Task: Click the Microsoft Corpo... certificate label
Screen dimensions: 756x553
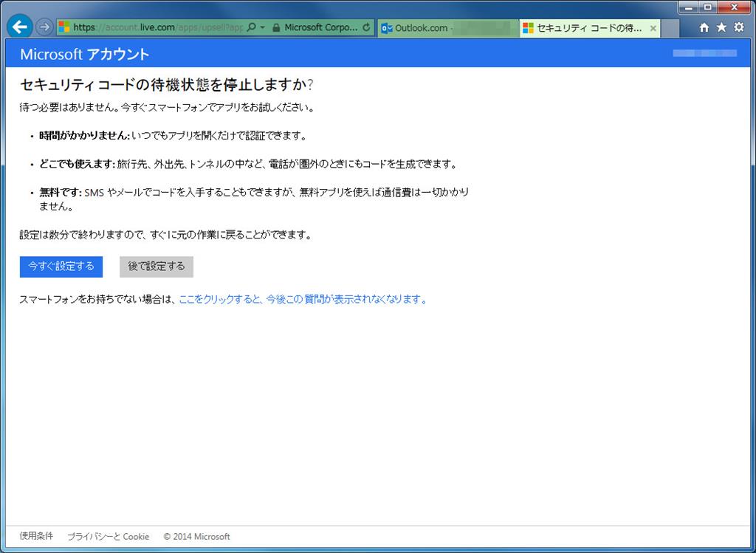Action: (321, 27)
